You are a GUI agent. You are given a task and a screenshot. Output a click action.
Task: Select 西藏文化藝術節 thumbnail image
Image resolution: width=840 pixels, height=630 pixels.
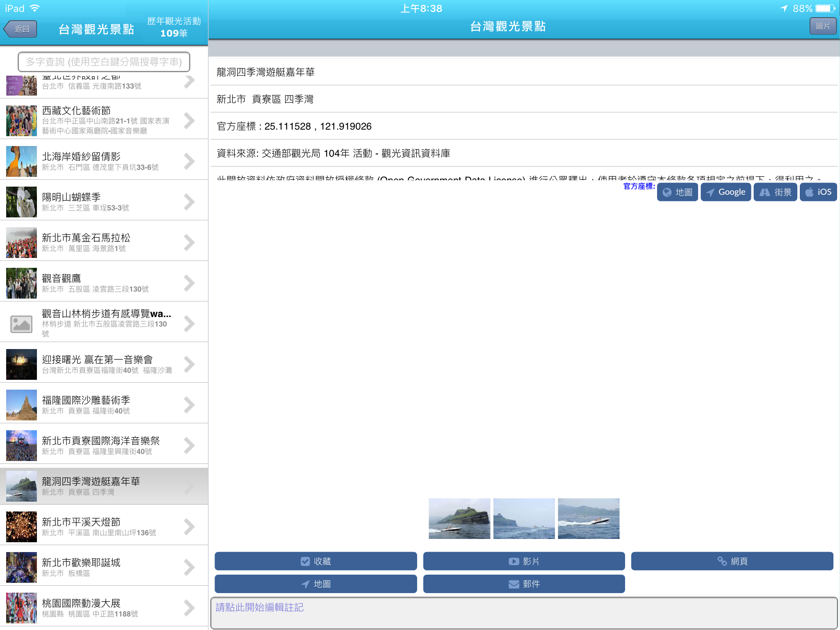click(21, 121)
